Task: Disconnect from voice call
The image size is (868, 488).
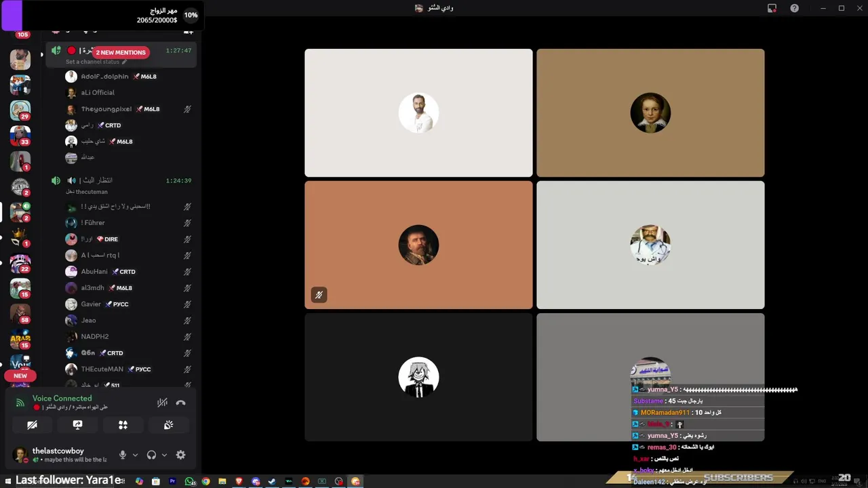Action: (180, 402)
